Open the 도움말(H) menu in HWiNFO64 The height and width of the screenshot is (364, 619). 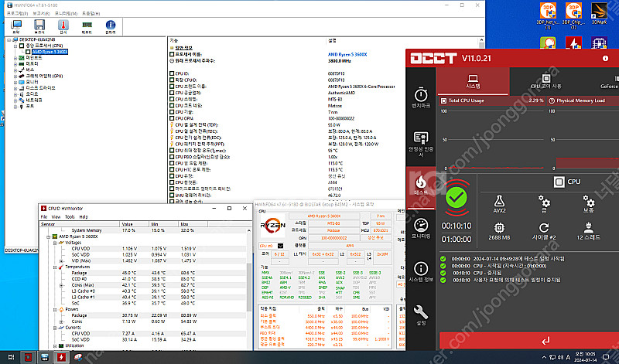(91, 13)
